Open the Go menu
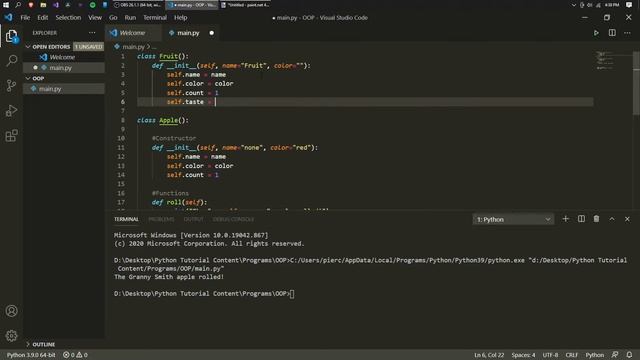The height and width of the screenshot is (360, 640). tap(113, 18)
